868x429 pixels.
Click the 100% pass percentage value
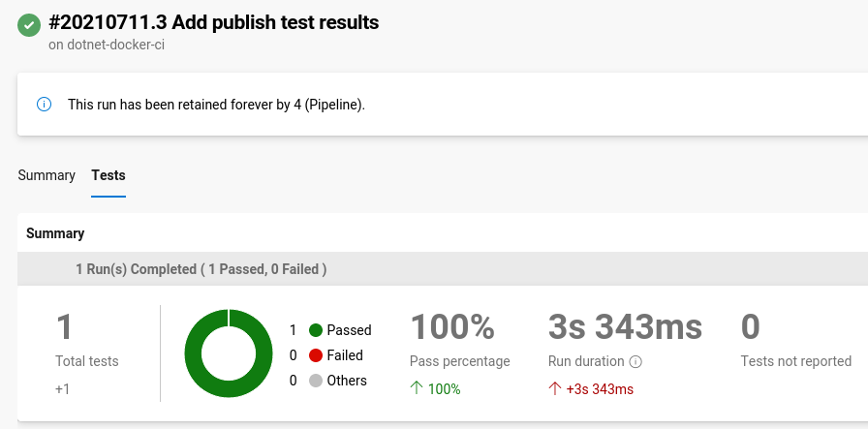point(452,327)
